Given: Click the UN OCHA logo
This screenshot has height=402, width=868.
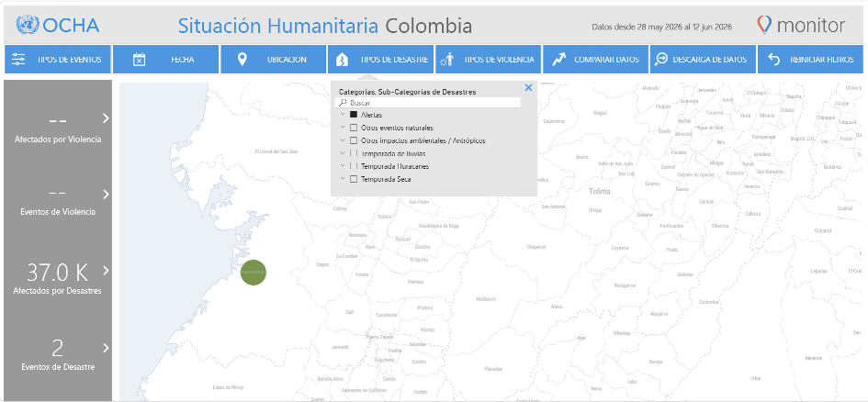Looking at the screenshot, I should 58,25.
